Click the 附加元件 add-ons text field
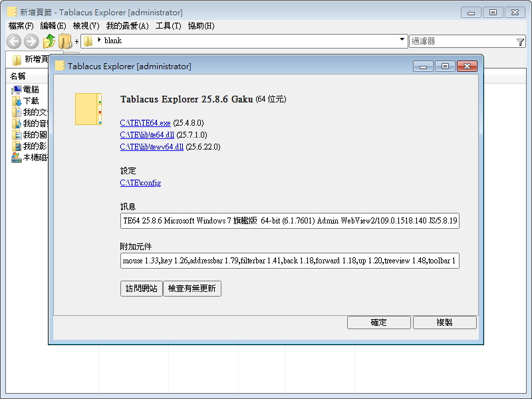Screen dimensions: 532x399 click(x=290, y=261)
